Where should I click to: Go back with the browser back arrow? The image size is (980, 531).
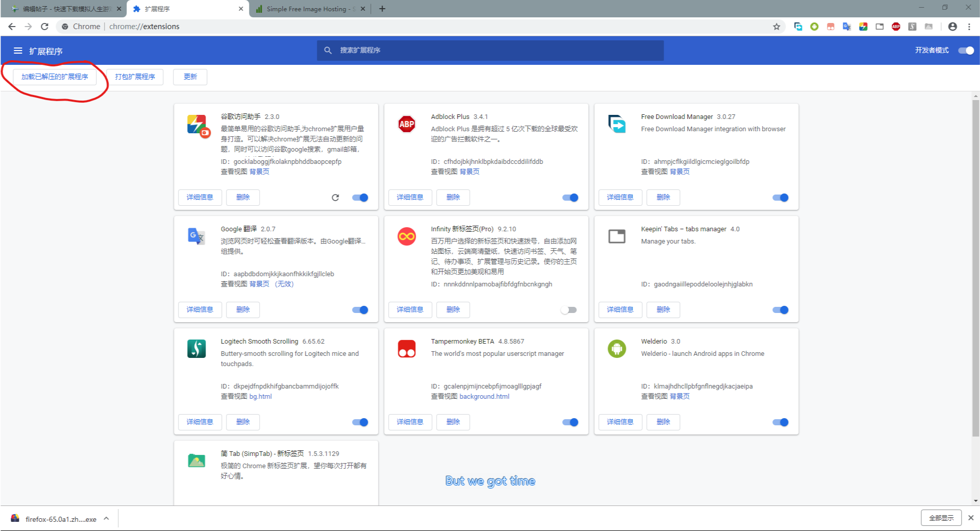tap(12, 27)
